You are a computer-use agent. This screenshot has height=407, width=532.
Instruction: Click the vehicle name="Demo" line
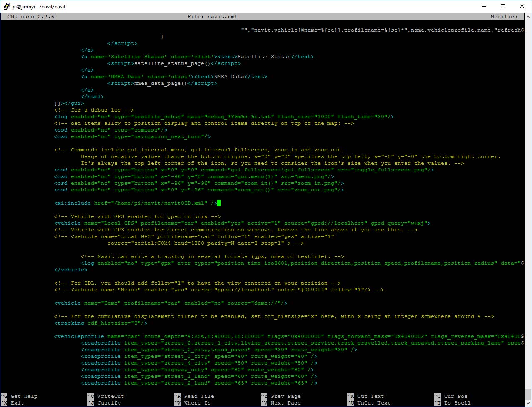click(171, 303)
